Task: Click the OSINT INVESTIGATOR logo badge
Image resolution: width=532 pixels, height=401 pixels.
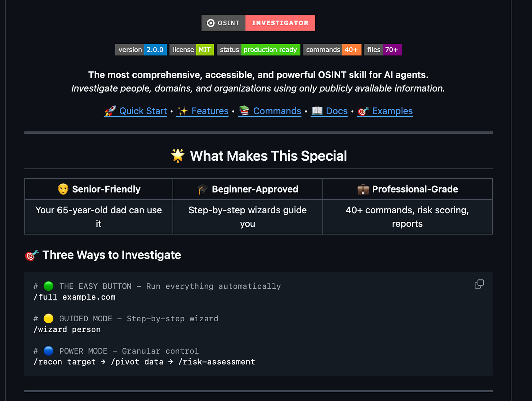Action: 258,23
